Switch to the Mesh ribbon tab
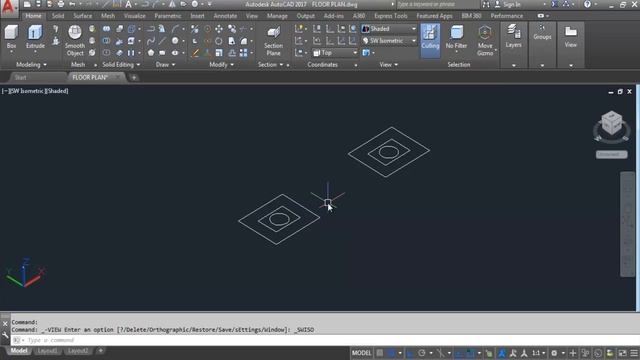The height and width of the screenshot is (360, 640). point(108,16)
